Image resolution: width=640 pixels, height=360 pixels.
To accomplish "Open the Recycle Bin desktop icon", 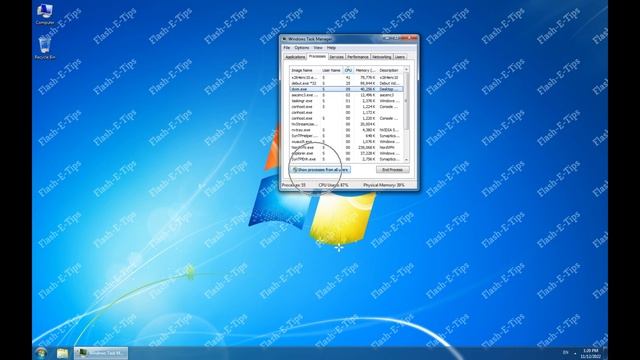I will 45,48.
